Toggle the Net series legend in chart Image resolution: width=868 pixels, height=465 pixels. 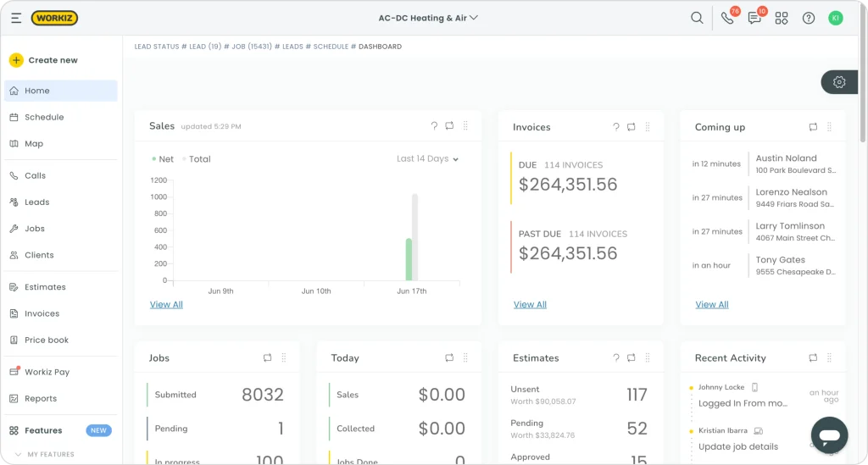[163, 159]
